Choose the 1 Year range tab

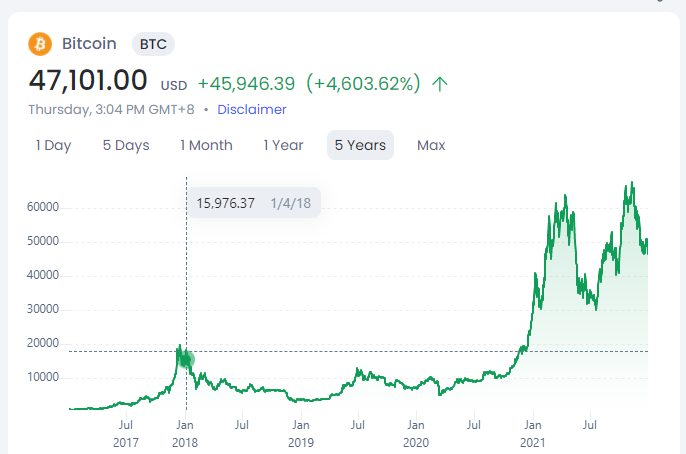[x=283, y=145]
